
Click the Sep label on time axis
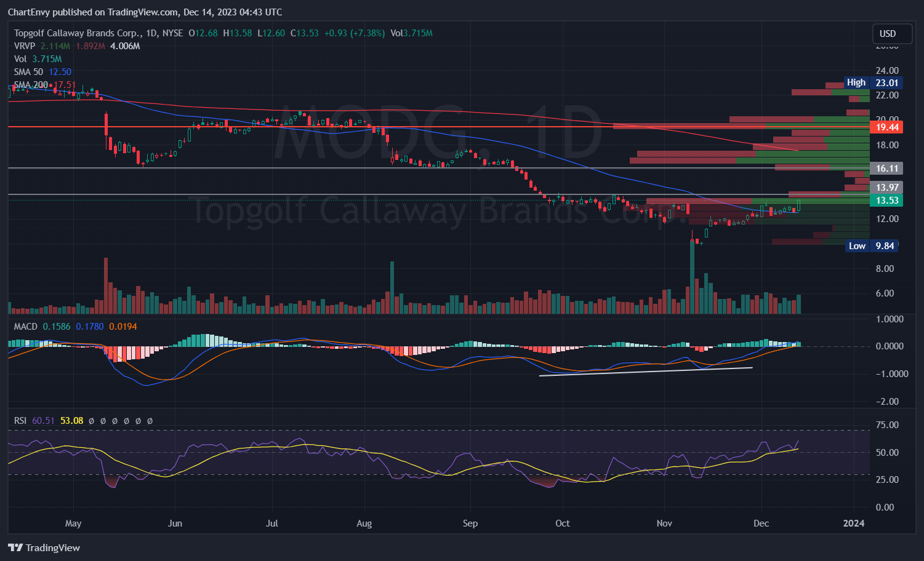(x=470, y=523)
